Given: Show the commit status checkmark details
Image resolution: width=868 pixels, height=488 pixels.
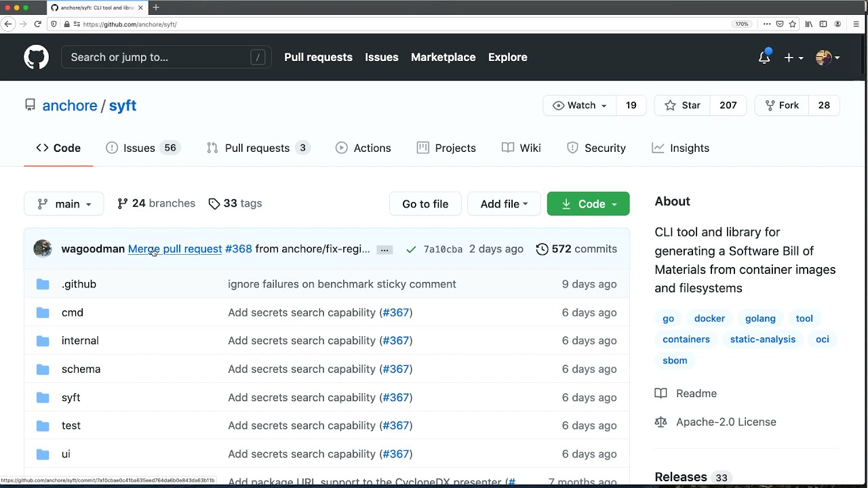Looking at the screenshot, I should [x=411, y=249].
